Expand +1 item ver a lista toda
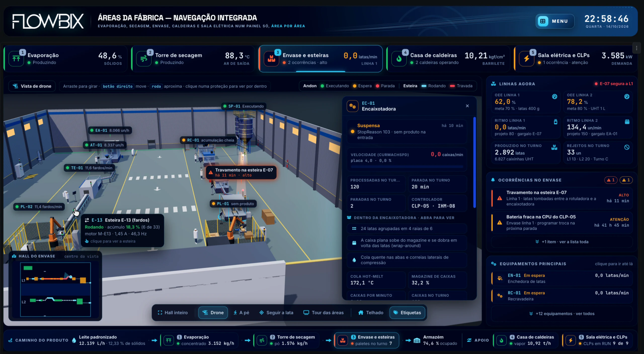 pyautogui.click(x=562, y=242)
